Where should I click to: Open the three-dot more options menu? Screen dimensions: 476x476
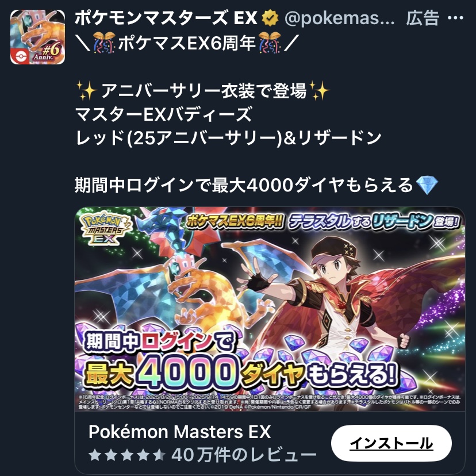pyautogui.click(x=455, y=18)
